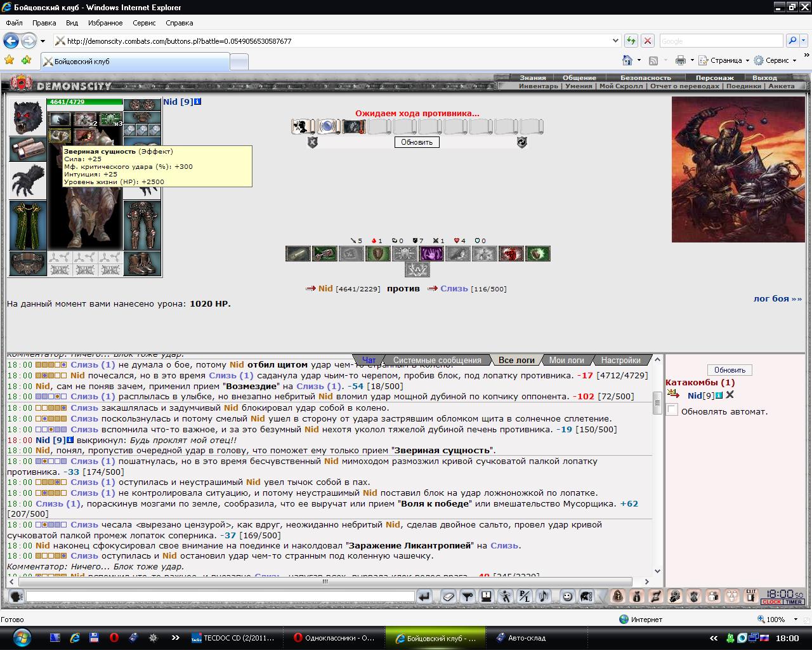Open the 'Избранное' menu
The width and height of the screenshot is (812, 650).
click(105, 23)
